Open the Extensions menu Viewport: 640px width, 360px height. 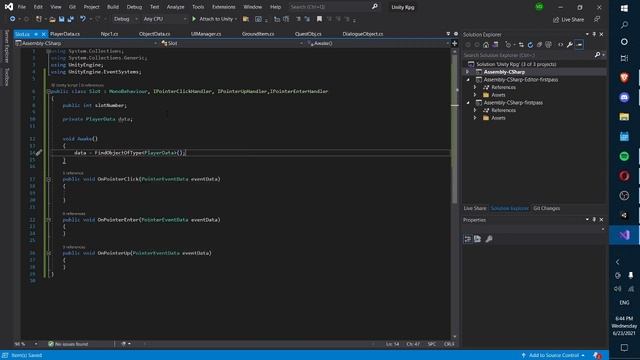pyautogui.click(x=223, y=7)
